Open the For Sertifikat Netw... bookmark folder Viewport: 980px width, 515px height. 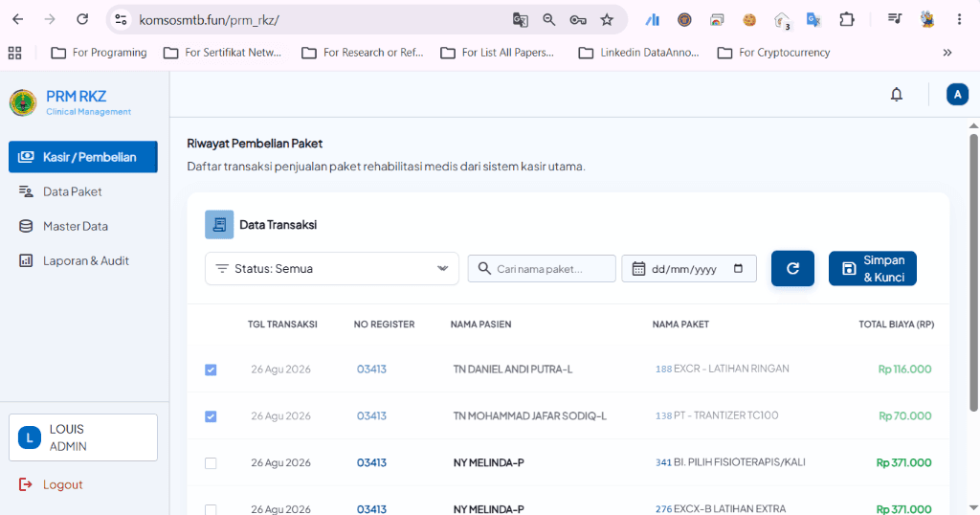coord(222,53)
